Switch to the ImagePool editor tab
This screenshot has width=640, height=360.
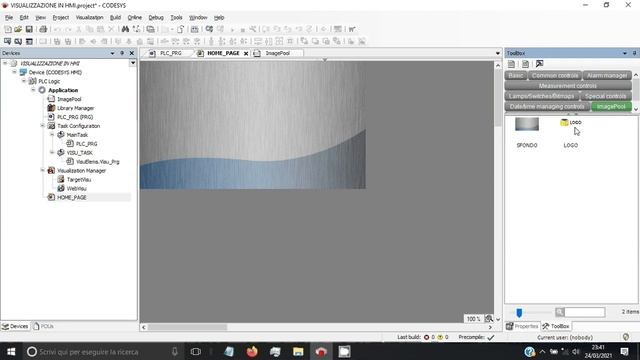point(278,53)
